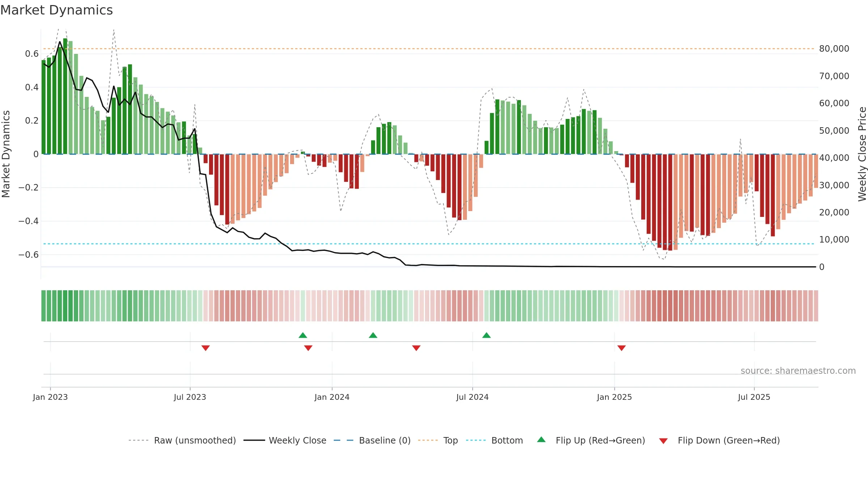Click the red flip-down marker after July 2023
The image size is (868, 488).
point(205,348)
